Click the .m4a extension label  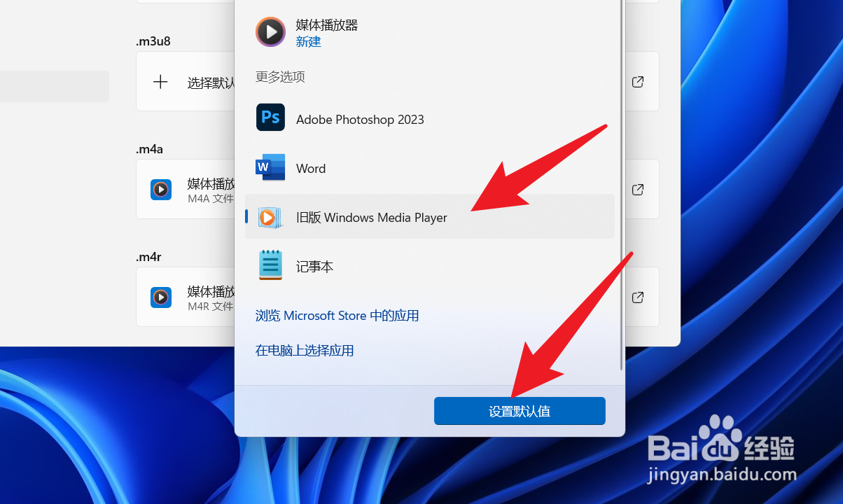149,149
